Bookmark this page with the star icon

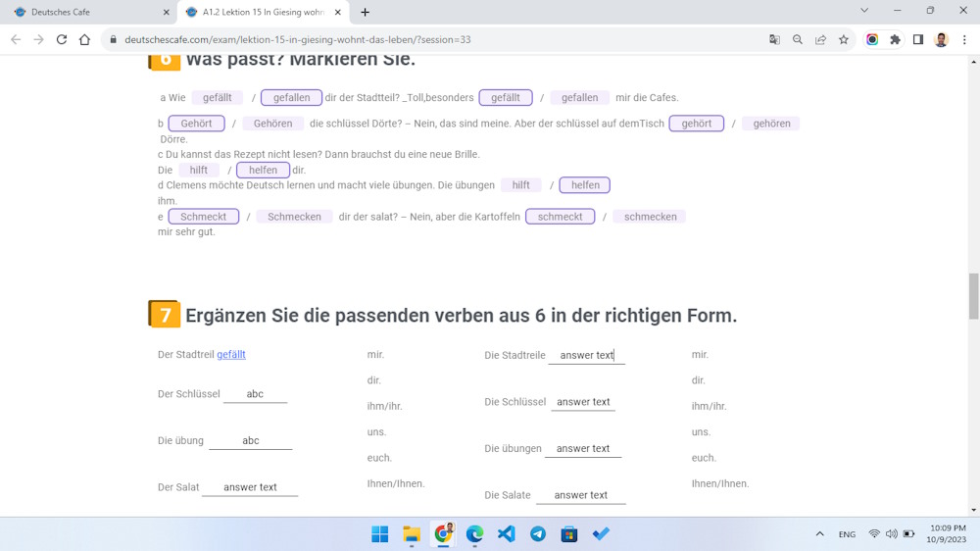pos(844,39)
